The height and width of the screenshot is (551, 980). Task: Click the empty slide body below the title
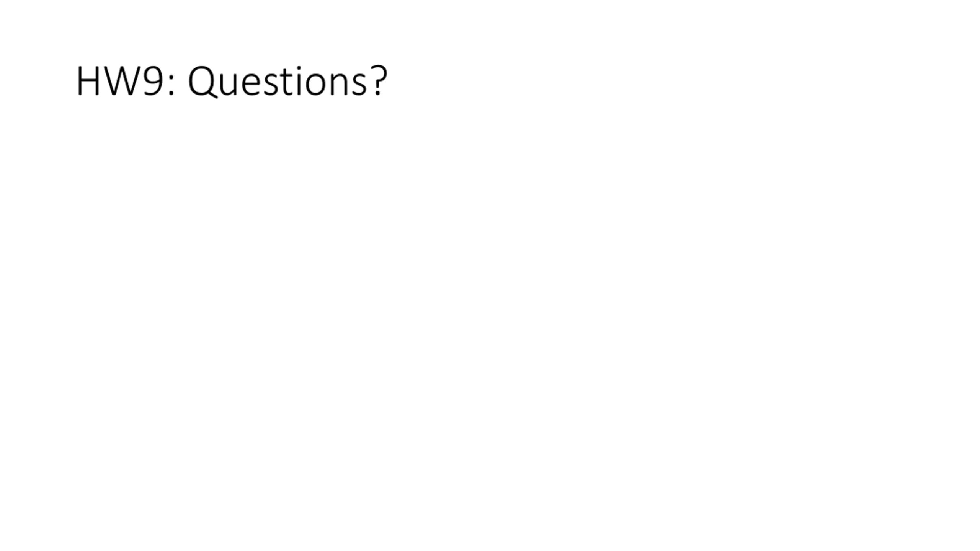click(x=490, y=306)
